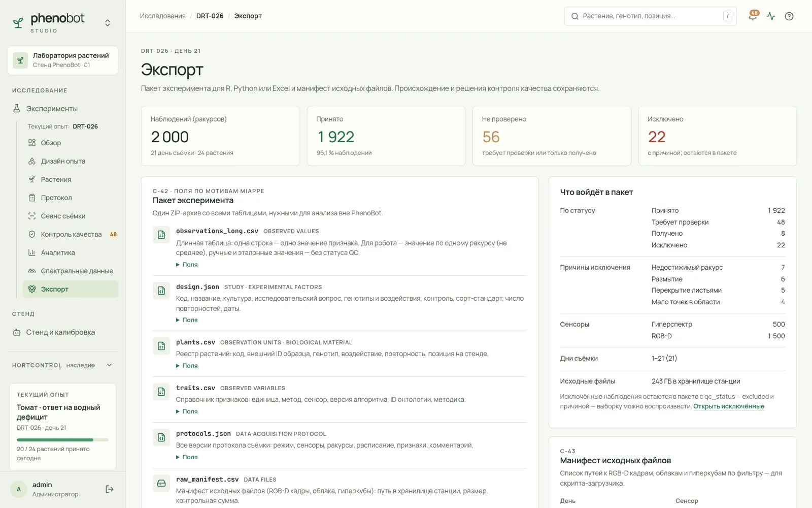
Task: Follow the Открыть исключённые link
Action: [x=729, y=406]
